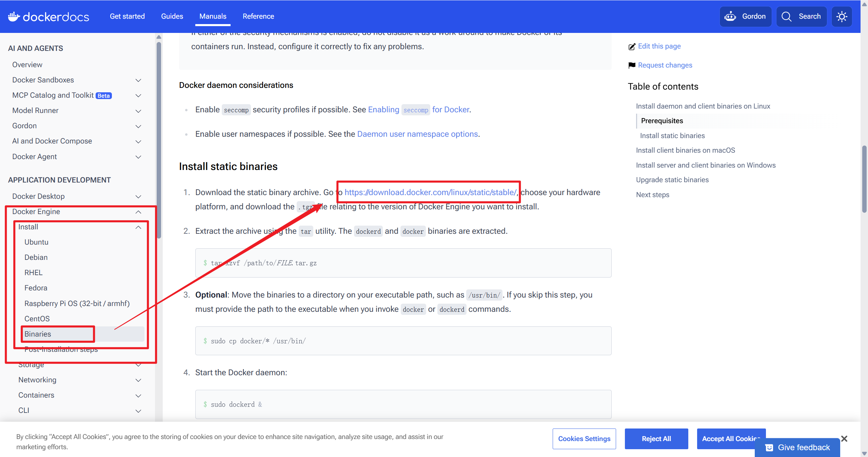The image size is (868, 457).
Task: Select Fedora install page
Action: [x=36, y=288]
